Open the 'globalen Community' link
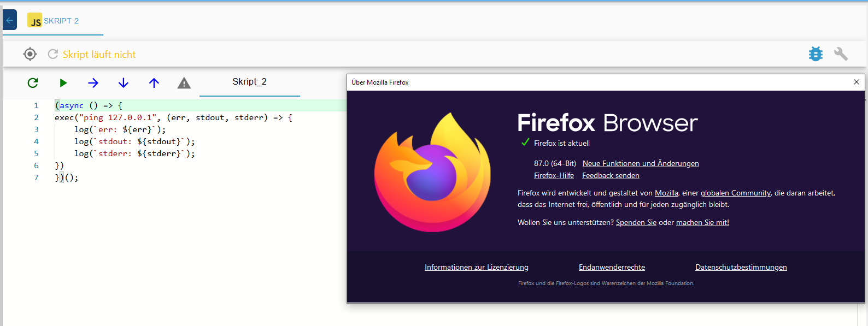 click(x=736, y=193)
